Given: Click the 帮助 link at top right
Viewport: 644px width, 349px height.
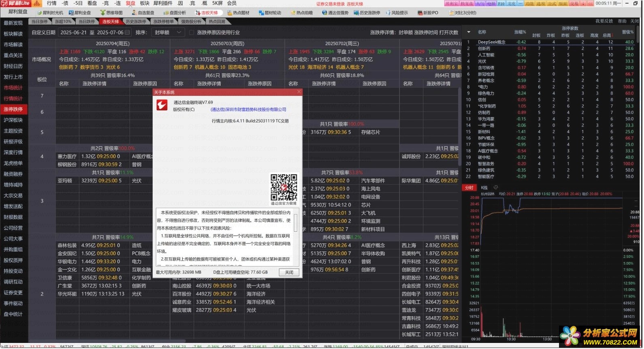Looking at the screenshot, I should click(x=622, y=21).
